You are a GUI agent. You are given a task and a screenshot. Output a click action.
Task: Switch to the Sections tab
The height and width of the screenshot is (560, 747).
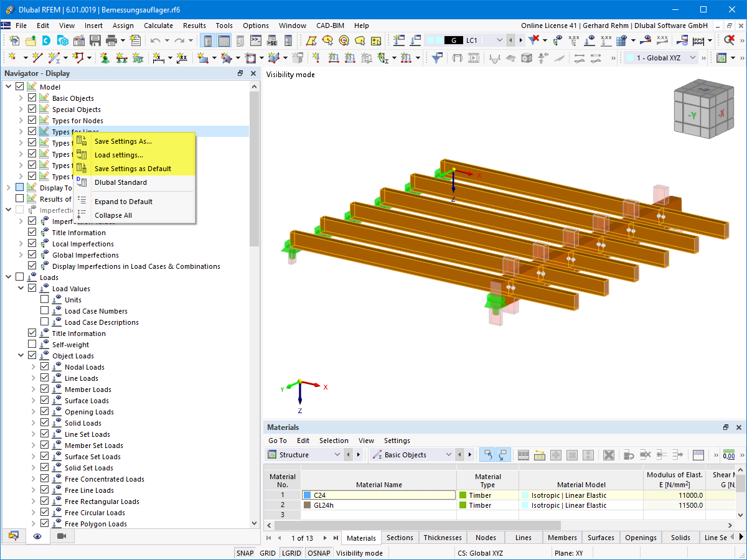(x=399, y=537)
